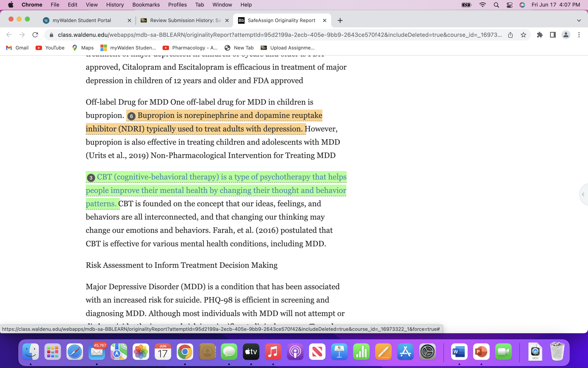The image size is (588, 368).
Task: Open Control Center in the menu bar
Action: 510,5
